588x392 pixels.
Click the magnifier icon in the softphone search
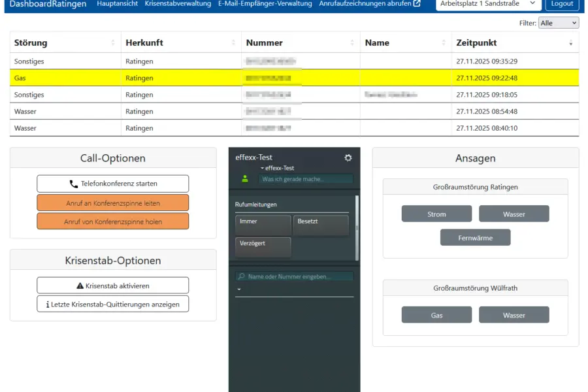240,276
